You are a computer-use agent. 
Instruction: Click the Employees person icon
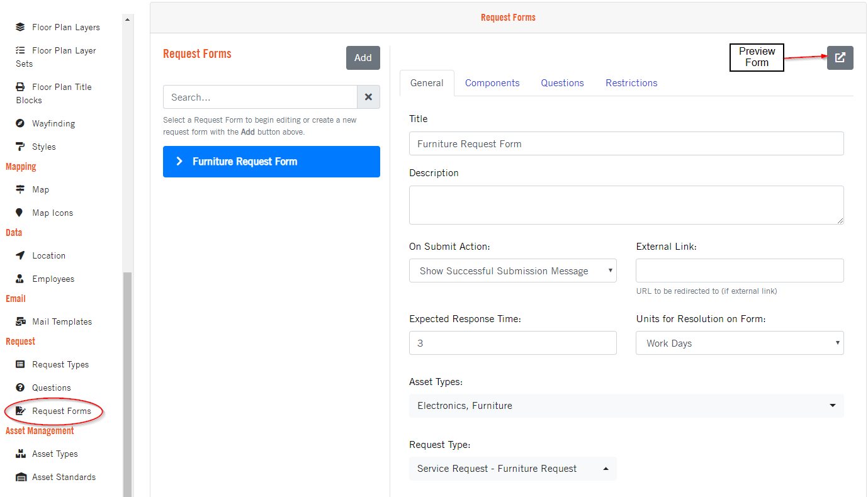20,279
